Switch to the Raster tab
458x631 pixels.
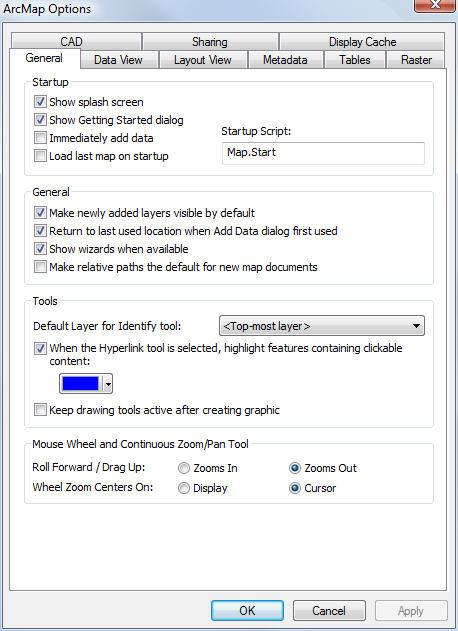(416, 60)
